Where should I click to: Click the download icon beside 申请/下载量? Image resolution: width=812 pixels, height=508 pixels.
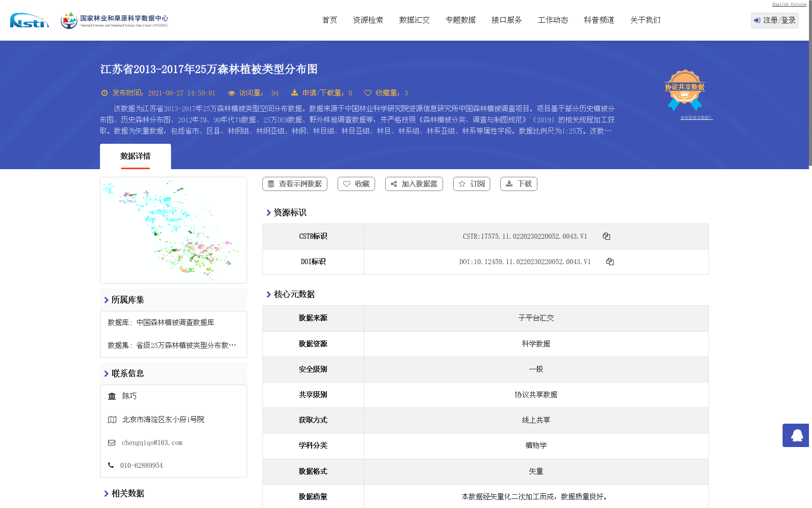point(294,93)
